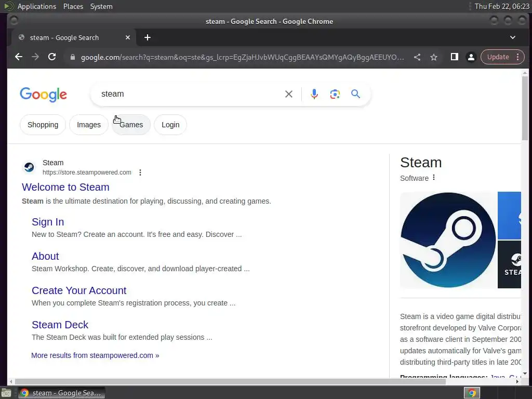Screen dimensions: 532x399
Task: Open the Applications menu
Action: [37, 6]
